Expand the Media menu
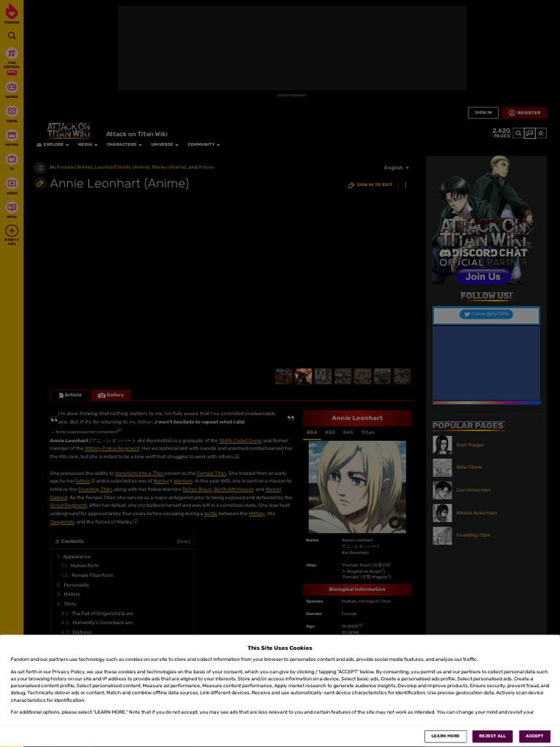The width and height of the screenshot is (560, 747). (x=87, y=144)
